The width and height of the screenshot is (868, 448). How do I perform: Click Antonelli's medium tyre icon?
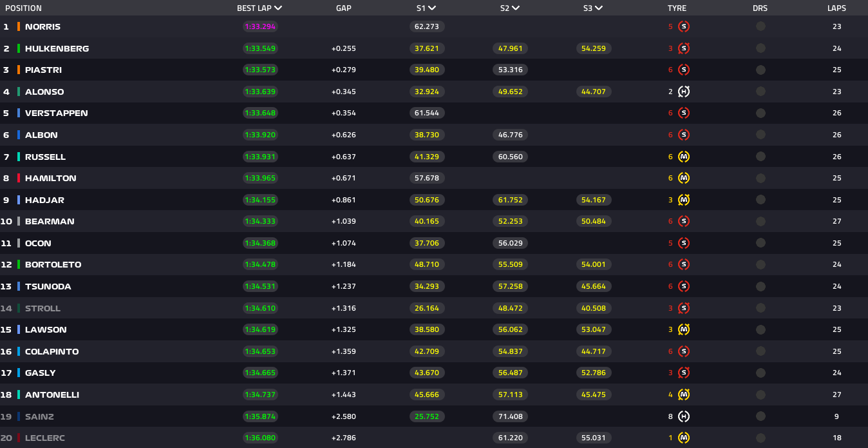(x=684, y=394)
